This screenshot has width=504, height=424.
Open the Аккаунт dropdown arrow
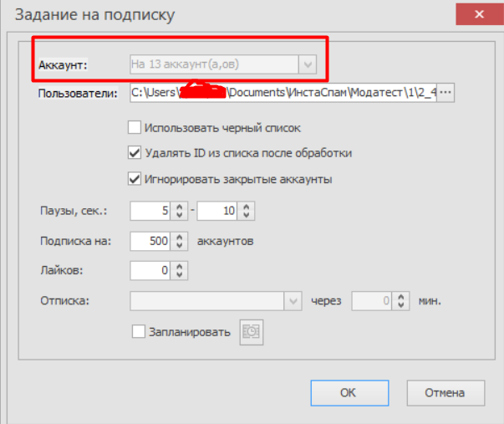(308, 64)
